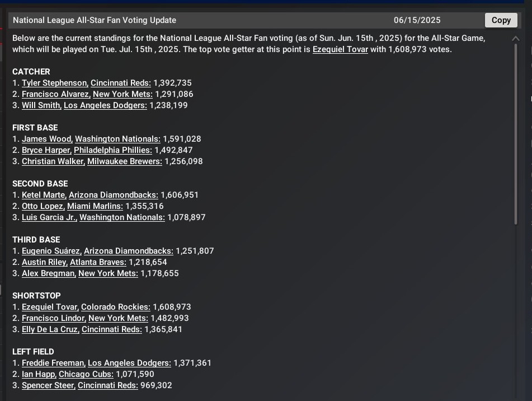Screen dimensions: 532x401
Task: Select Christian Walker player link
Action: [53, 161]
